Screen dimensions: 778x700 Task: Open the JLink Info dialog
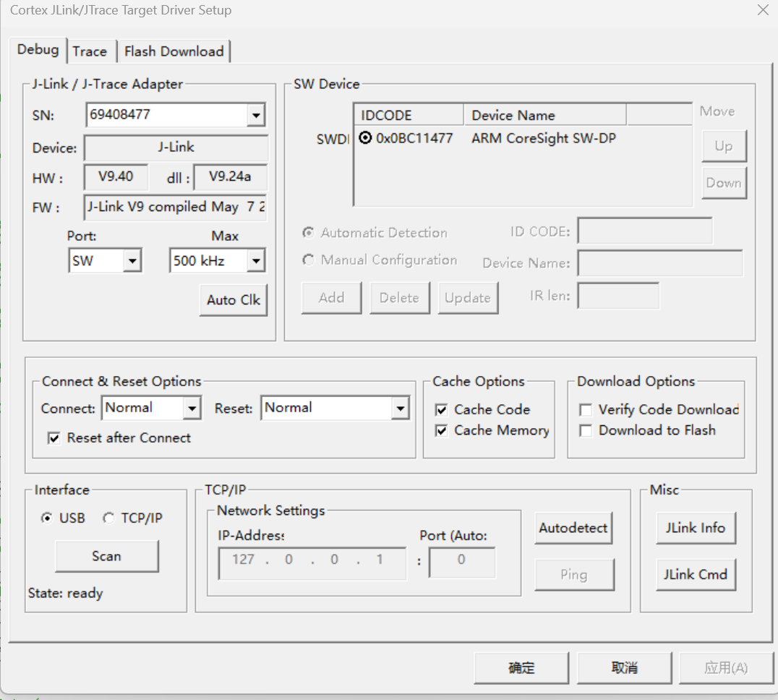tap(695, 528)
